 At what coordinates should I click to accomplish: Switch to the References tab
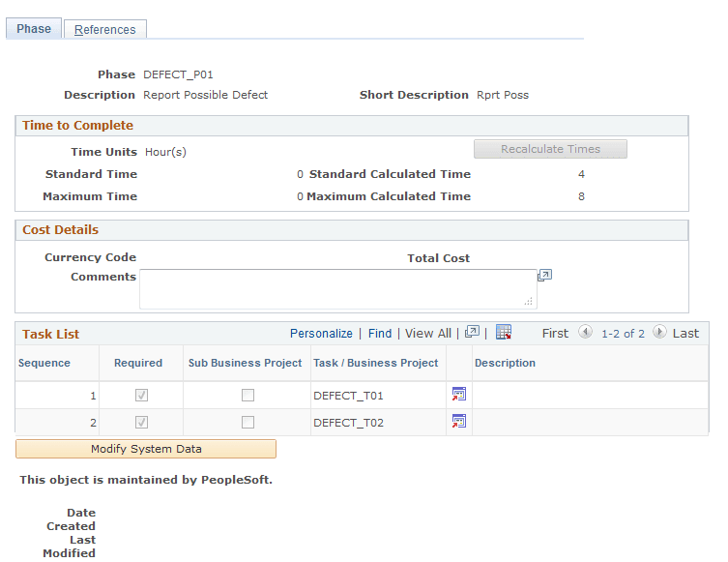[x=105, y=30]
